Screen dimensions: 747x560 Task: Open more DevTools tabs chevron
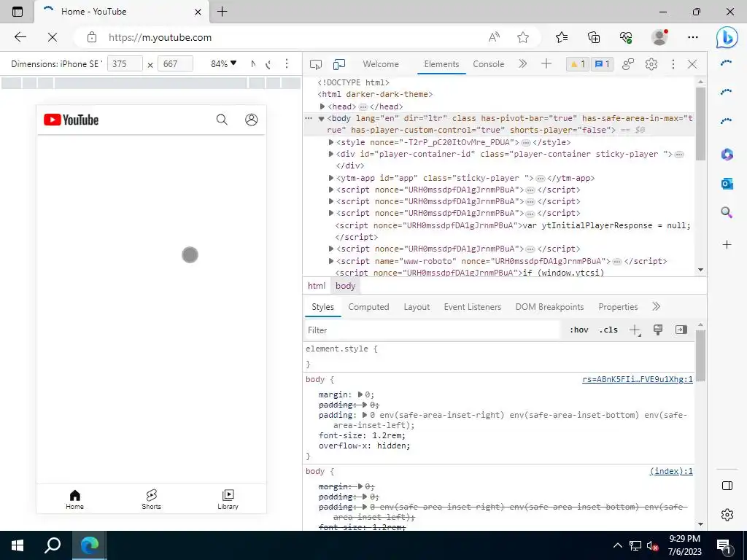[x=522, y=64]
